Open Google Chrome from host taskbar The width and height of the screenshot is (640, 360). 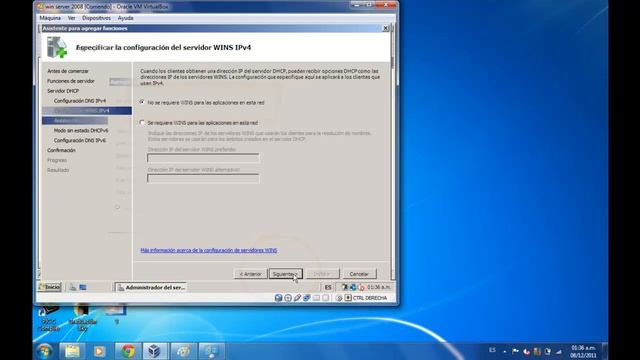tap(128, 351)
